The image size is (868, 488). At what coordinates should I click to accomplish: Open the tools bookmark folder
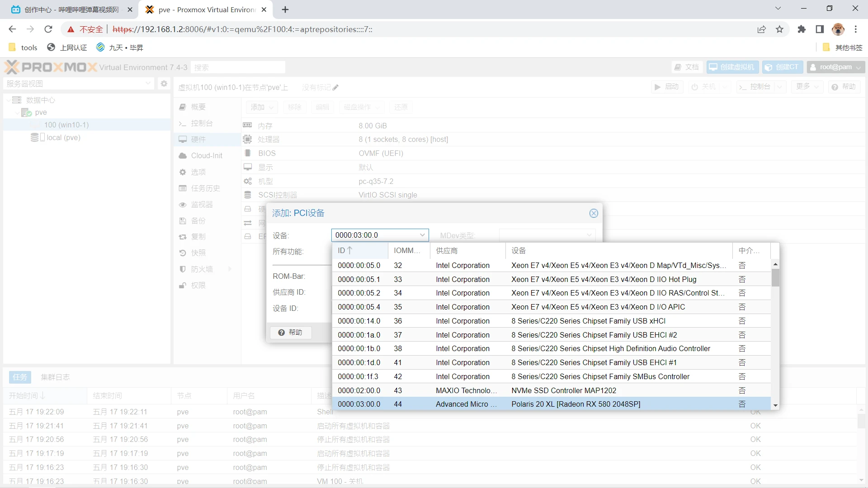[23, 47]
